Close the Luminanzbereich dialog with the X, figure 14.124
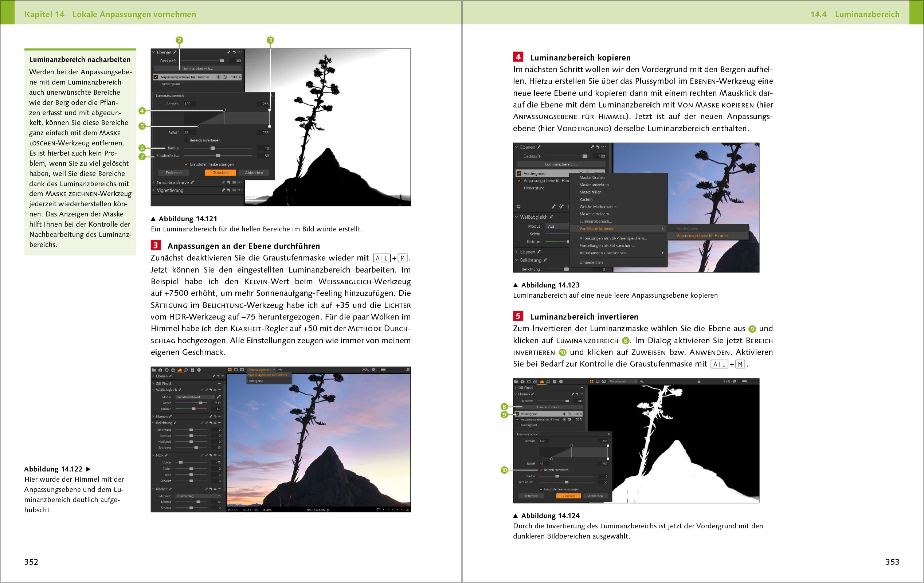The width and height of the screenshot is (924, 583). tap(609, 434)
